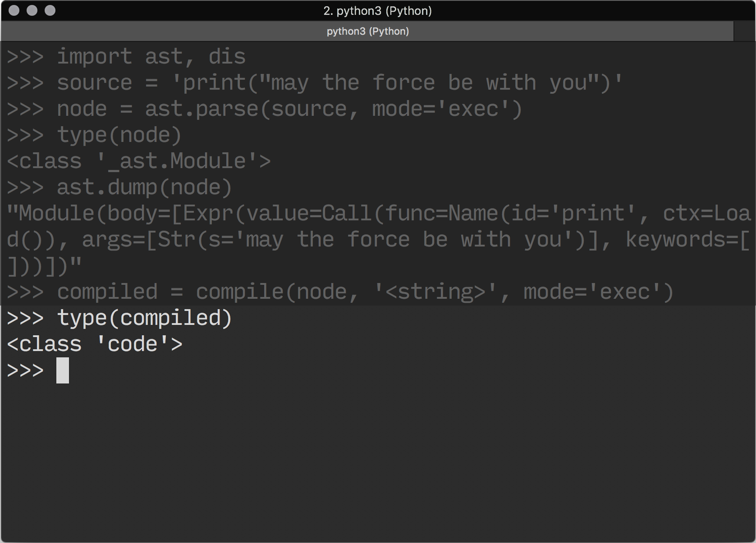Click the 'type(node)' command
This screenshot has height=543, width=756.
point(119,135)
